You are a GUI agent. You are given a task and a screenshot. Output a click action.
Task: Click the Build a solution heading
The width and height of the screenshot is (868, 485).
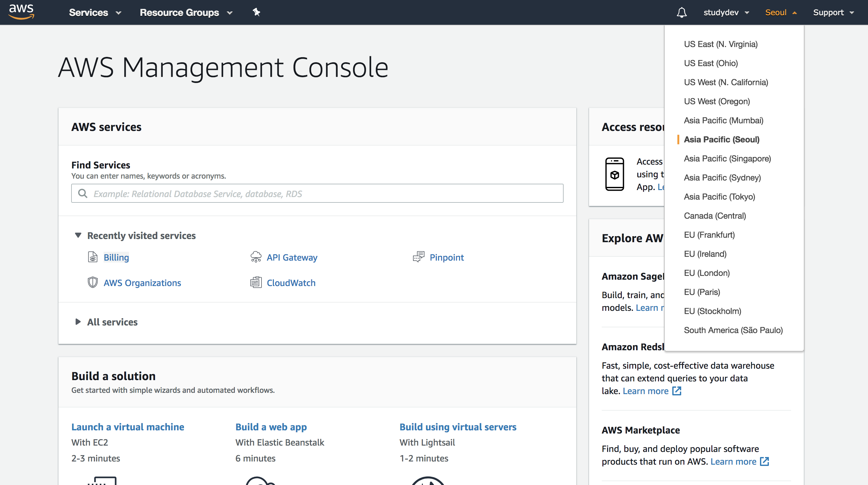113,376
